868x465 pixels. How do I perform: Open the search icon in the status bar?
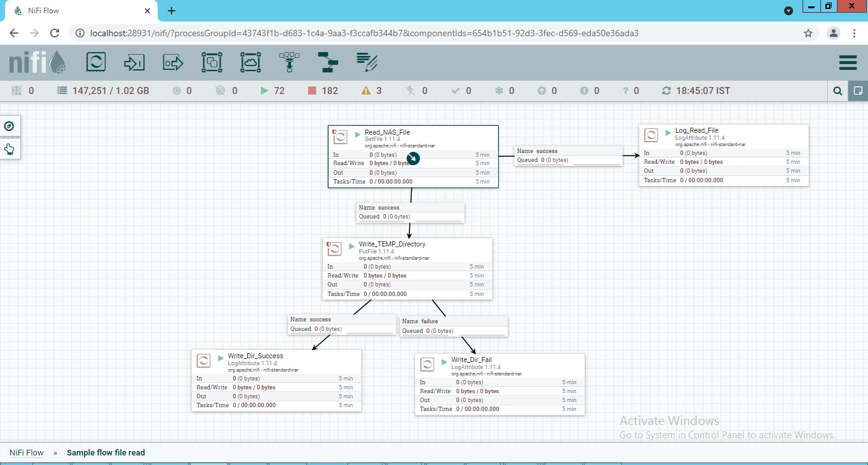point(838,91)
